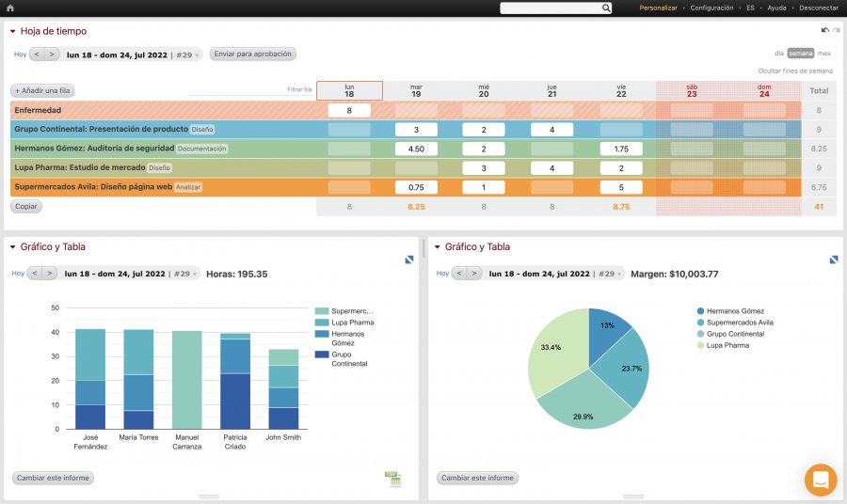Click blue expand icon on pie chart panel
This screenshot has height=504, width=847.
(834, 260)
